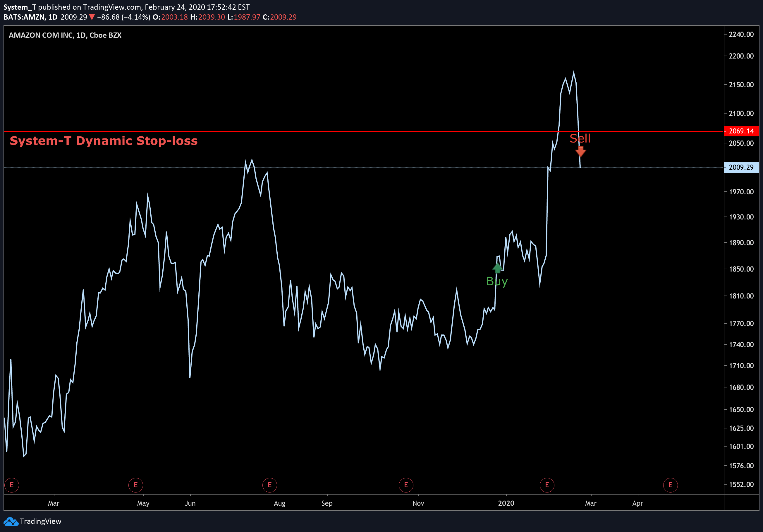Click the earnings E marker before August

[x=269, y=485]
